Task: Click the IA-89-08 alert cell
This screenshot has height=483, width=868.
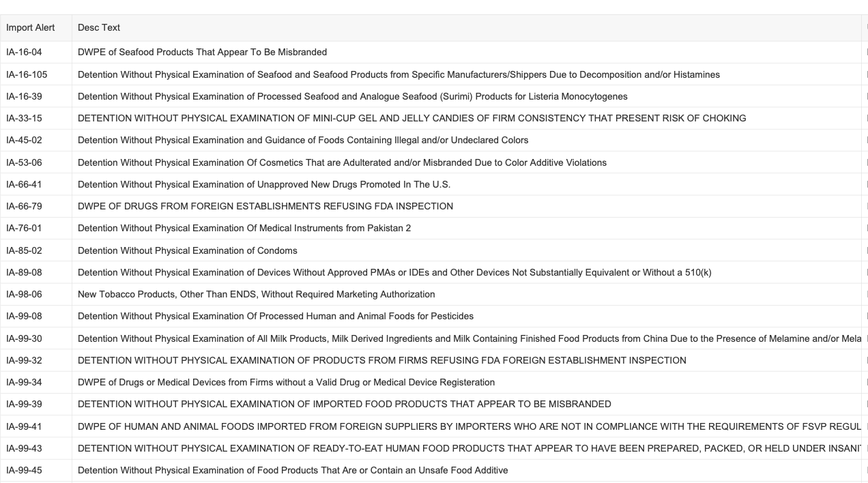Action: click(x=24, y=272)
